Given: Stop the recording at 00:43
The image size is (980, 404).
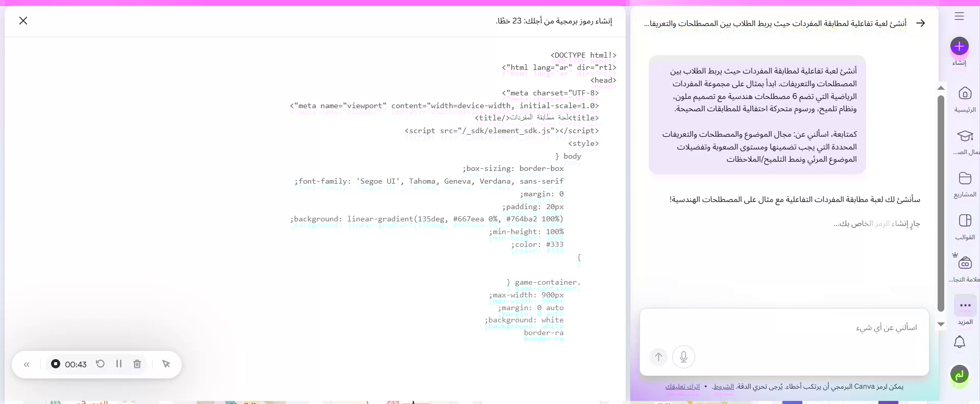Looking at the screenshot, I should (56, 364).
